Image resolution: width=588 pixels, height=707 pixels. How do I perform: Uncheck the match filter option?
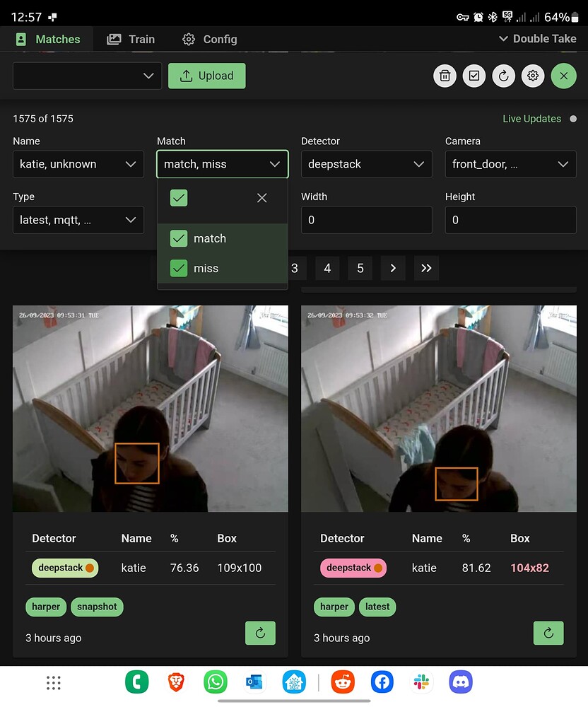(x=179, y=239)
